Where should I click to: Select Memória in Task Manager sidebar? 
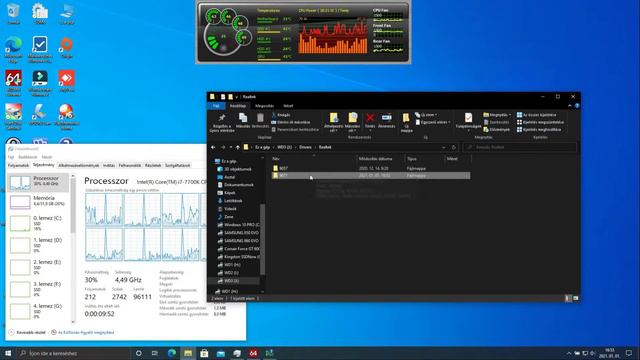click(x=38, y=201)
